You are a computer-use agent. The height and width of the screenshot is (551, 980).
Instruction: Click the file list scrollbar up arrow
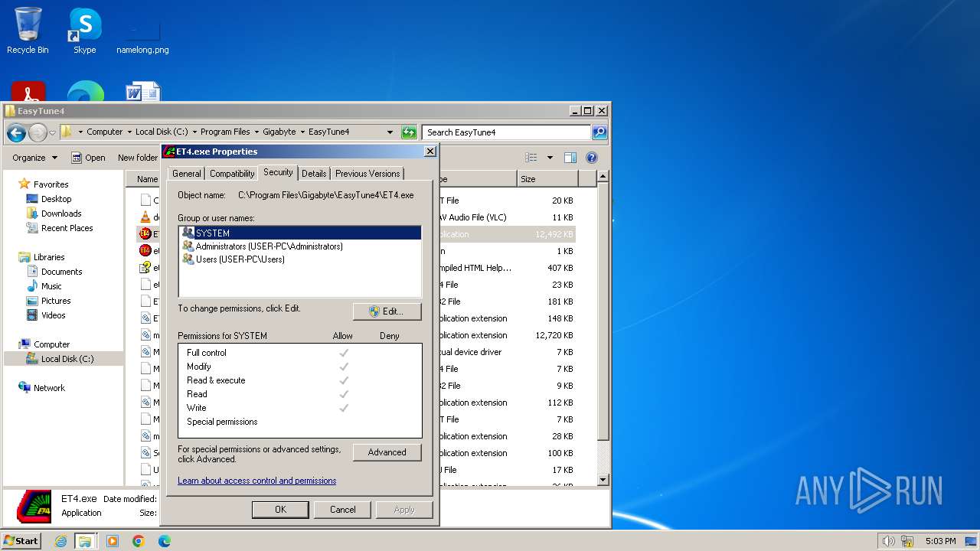[603, 177]
